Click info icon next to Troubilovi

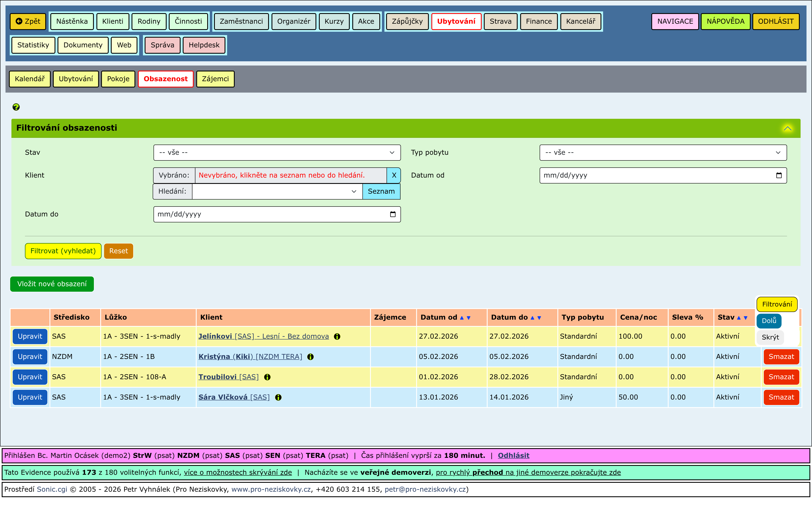(x=267, y=377)
